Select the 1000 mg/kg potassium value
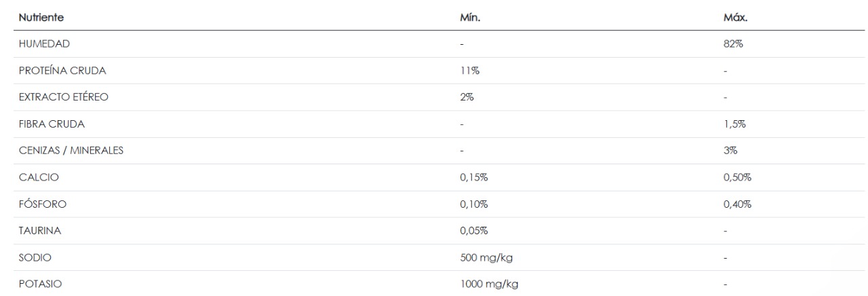Image resolution: width=868 pixels, height=296 pixels. tap(484, 284)
